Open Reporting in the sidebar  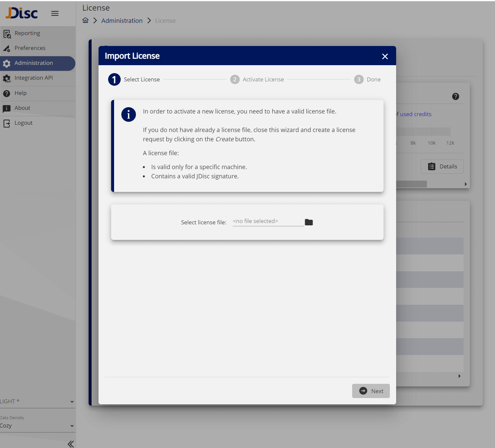coord(27,33)
